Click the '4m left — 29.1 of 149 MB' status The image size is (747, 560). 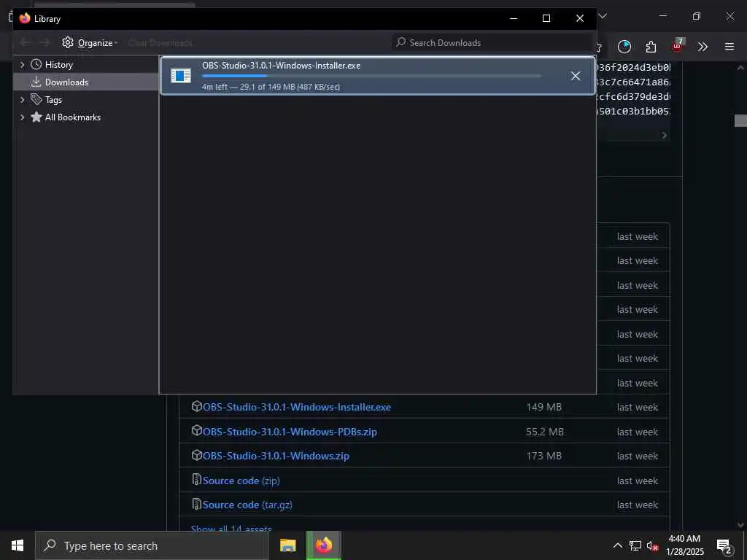[271, 87]
